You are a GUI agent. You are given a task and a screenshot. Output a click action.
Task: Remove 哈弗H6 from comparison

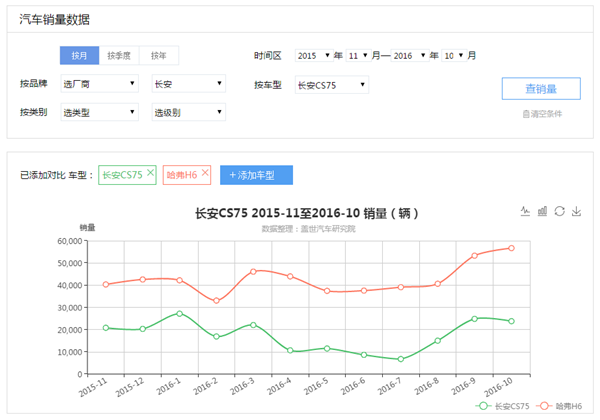pos(205,173)
